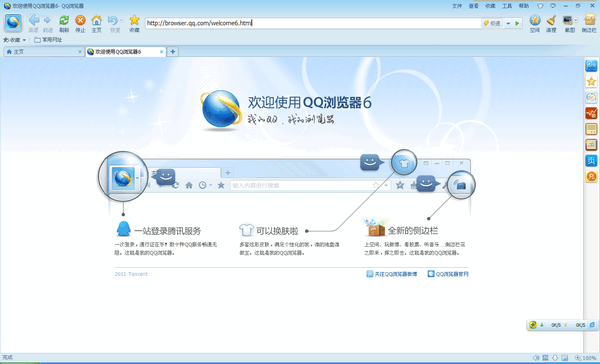Open the 文件 menu

[457, 6]
